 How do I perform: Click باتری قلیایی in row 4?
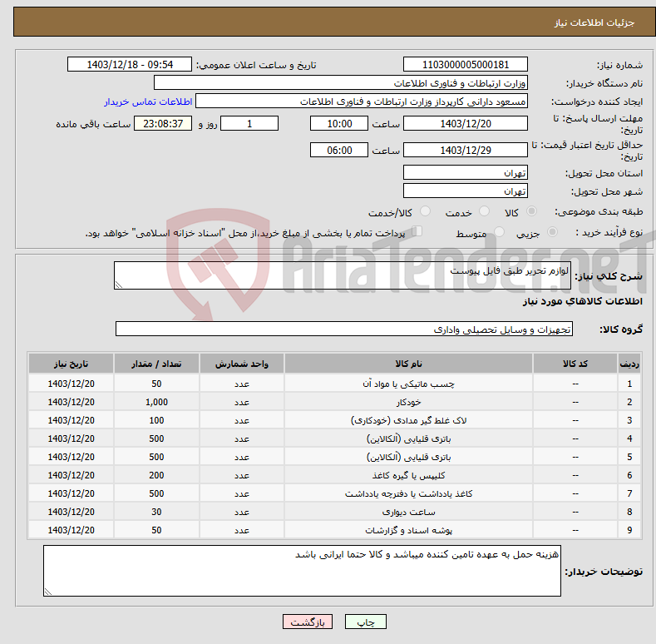(408, 438)
